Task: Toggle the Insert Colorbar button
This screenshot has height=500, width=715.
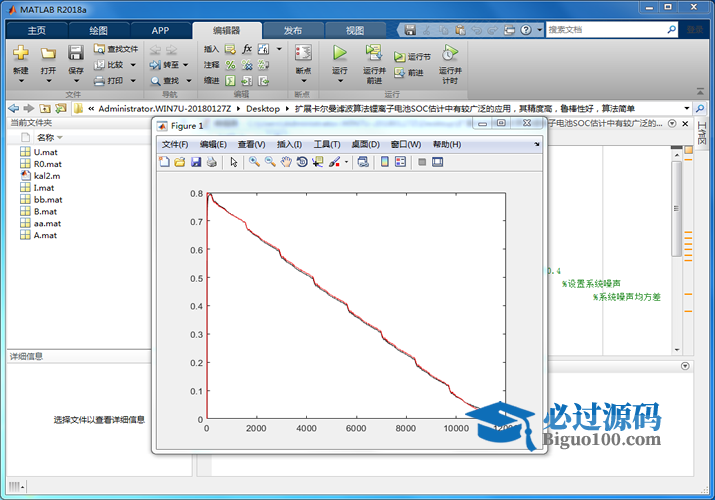Action: point(385,162)
